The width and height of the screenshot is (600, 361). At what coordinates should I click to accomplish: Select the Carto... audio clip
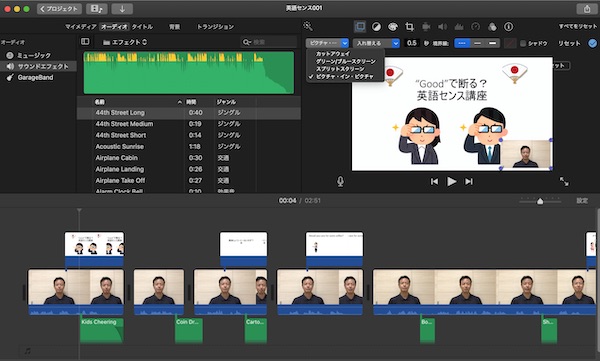(256, 330)
